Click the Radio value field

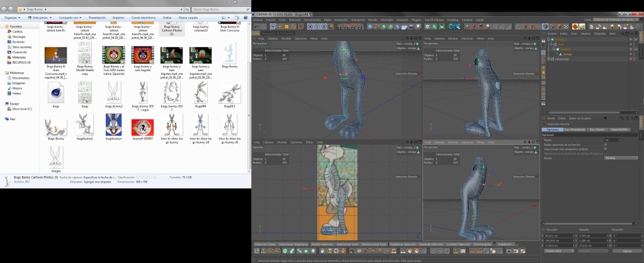(x=613, y=140)
